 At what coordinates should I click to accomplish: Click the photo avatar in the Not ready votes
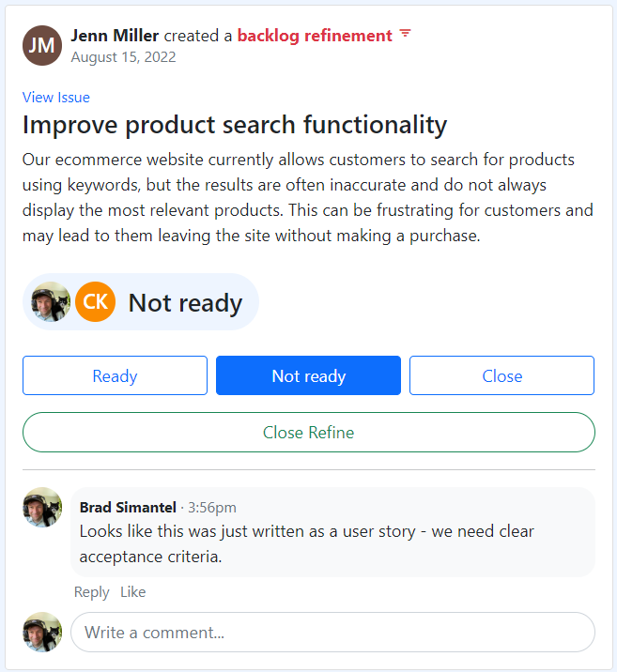point(51,302)
